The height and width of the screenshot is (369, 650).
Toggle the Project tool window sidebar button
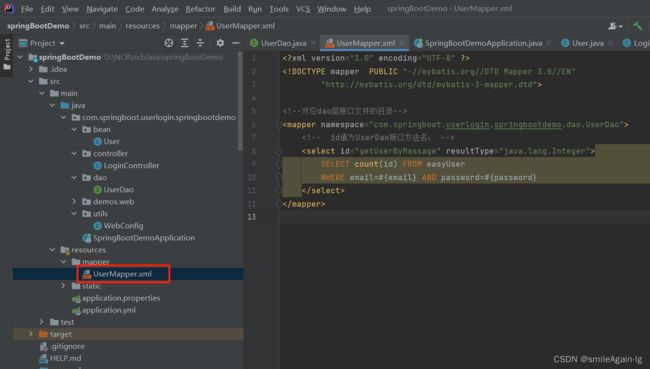[7, 54]
